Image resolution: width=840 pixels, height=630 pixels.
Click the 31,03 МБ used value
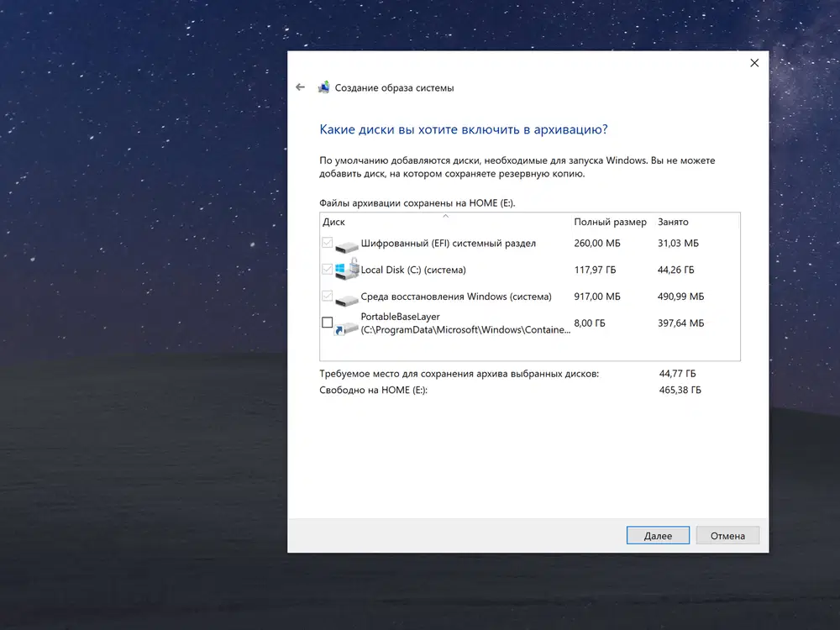(x=678, y=244)
